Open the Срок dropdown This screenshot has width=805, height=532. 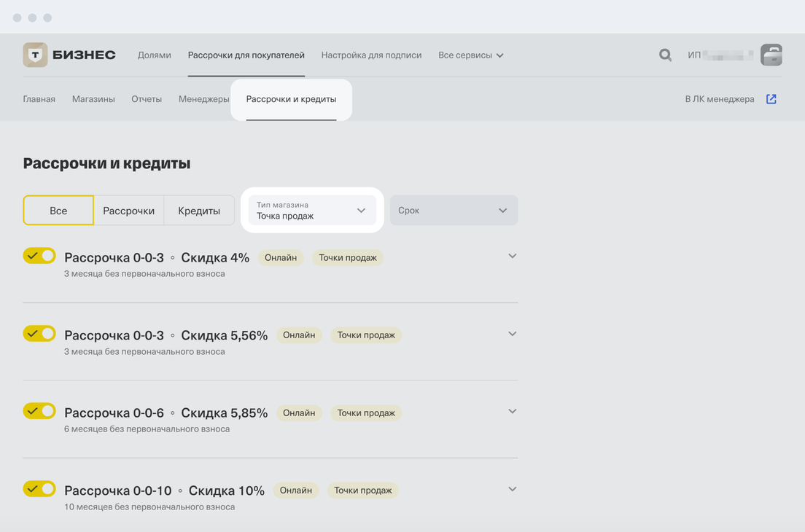click(x=454, y=211)
